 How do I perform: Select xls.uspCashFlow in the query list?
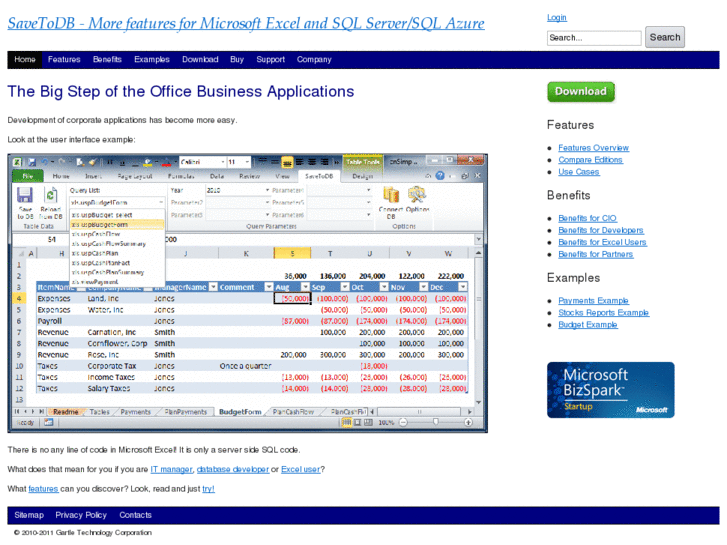(x=96, y=234)
